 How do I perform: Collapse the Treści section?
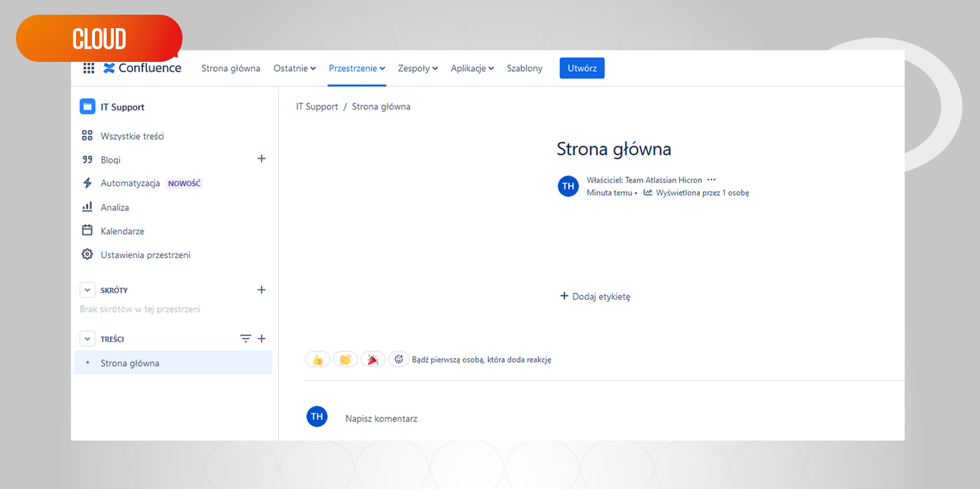point(88,339)
